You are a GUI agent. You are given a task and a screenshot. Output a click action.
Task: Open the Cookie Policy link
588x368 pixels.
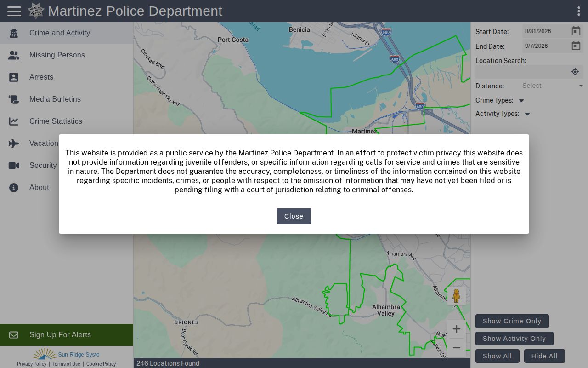(x=101, y=364)
